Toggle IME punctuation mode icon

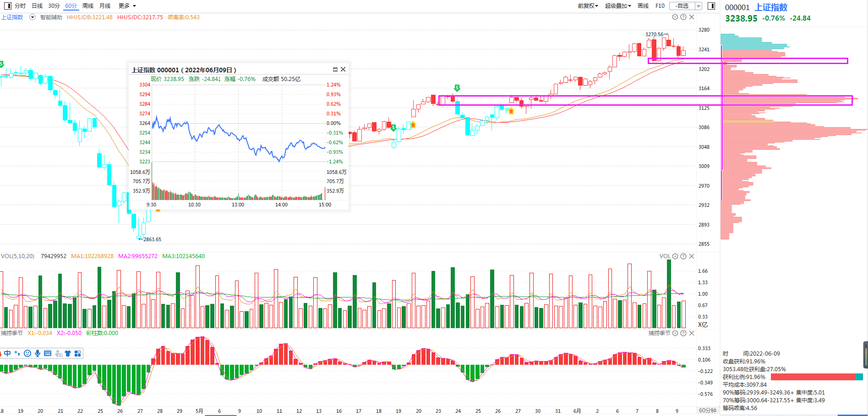tap(17, 353)
